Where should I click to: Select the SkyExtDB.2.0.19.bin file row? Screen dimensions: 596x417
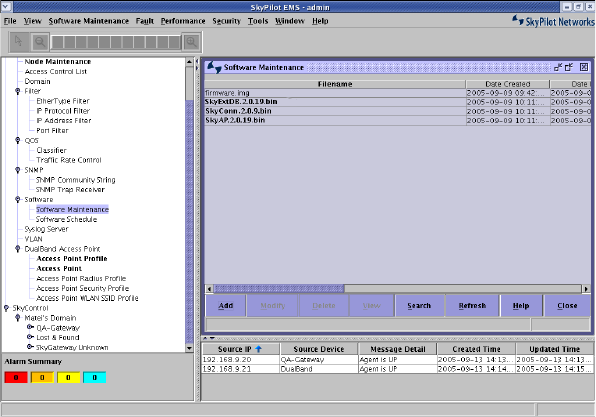[x=398, y=102]
